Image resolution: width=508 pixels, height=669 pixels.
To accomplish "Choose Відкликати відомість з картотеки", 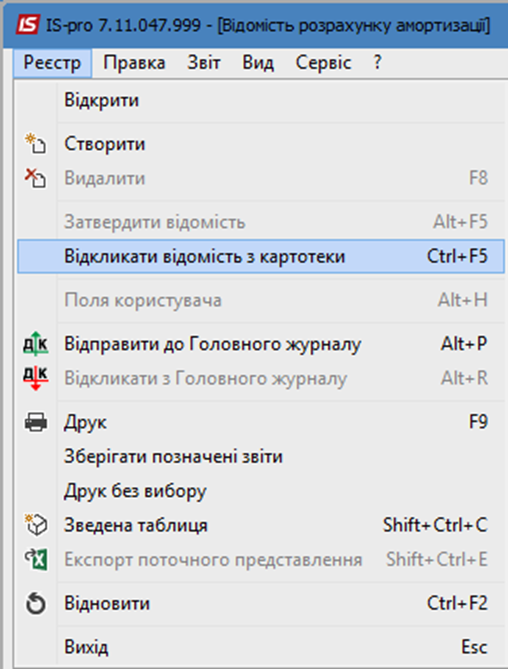I will pyautogui.click(x=261, y=256).
